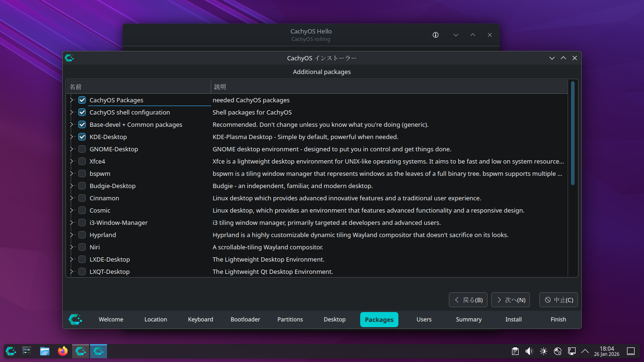Open the brightness control in system tray
644x362 pixels.
544,351
